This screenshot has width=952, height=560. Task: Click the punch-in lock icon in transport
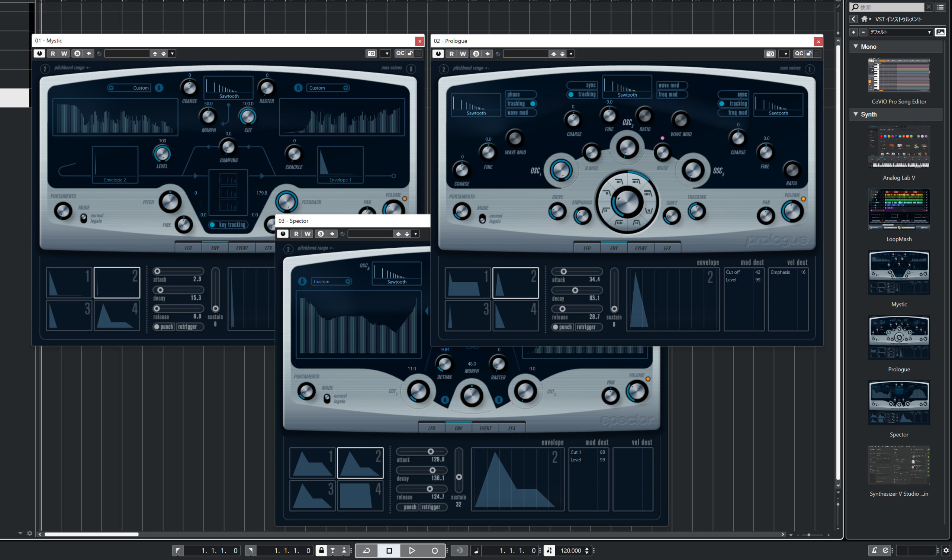[x=321, y=551]
